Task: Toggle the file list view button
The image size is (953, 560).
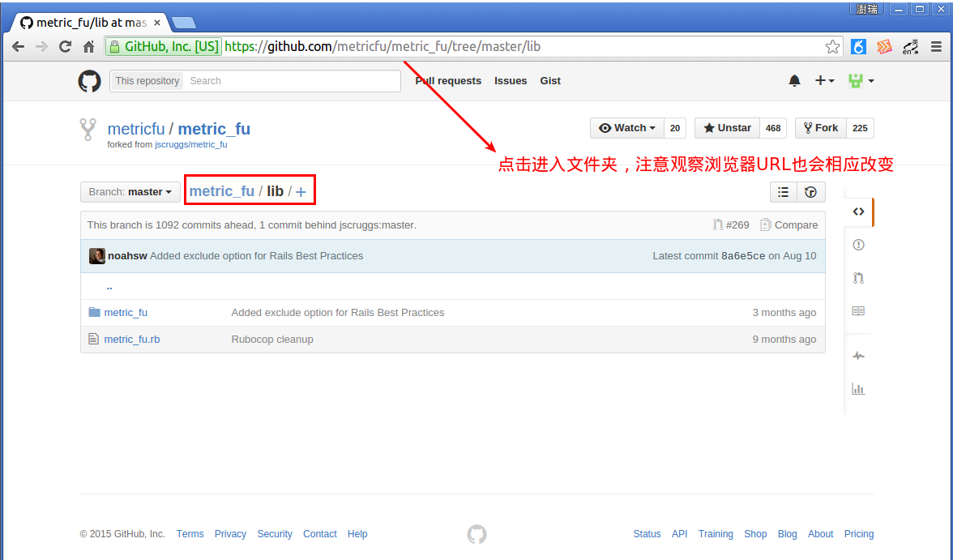Action: coord(783,192)
